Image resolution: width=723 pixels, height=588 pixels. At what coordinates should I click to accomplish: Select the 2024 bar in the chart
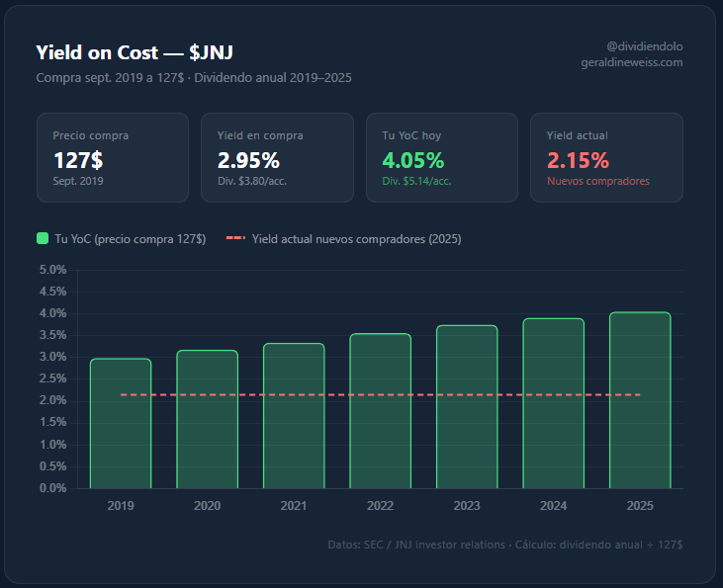click(553, 403)
